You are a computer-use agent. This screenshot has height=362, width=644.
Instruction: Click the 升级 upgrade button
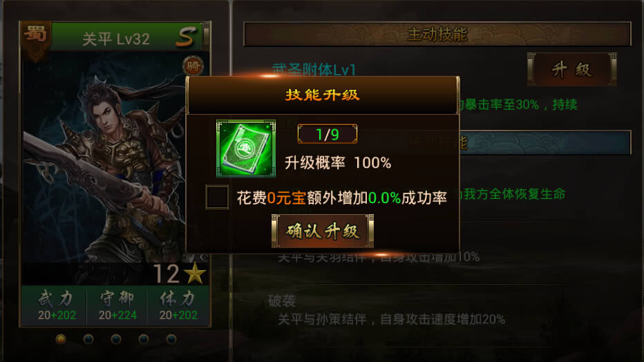tap(571, 69)
